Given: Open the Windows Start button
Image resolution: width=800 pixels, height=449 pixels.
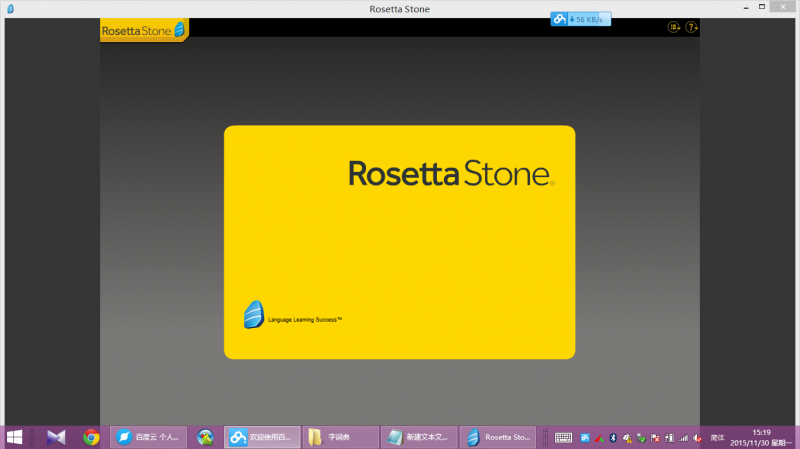Looking at the screenshot, I should pyautogui.click(x=15, y=437).
